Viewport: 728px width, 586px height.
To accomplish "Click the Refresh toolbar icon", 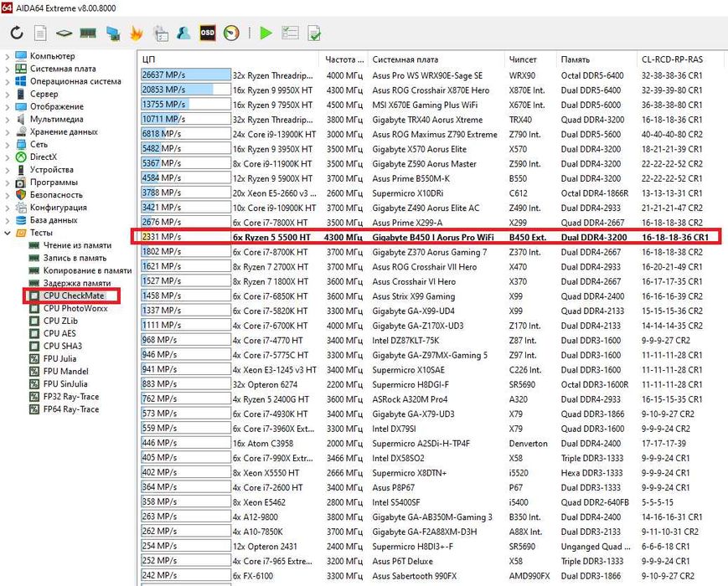I will click(17, 33).
